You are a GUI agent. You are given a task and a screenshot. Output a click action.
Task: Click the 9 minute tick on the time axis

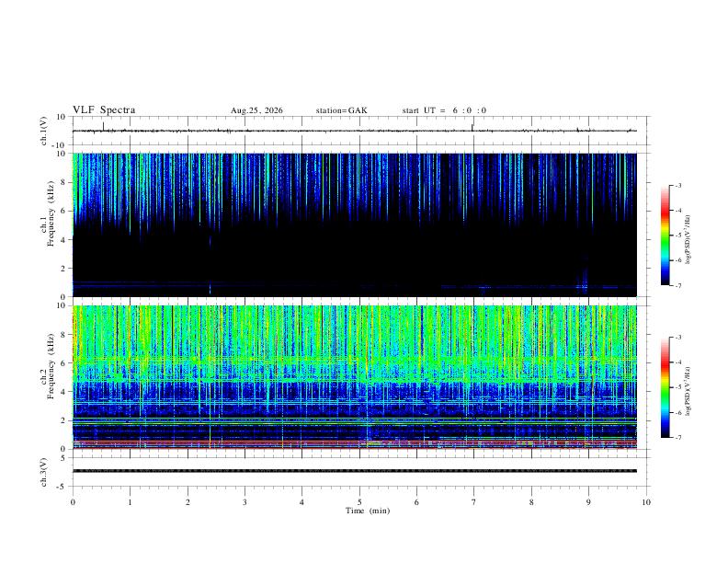pyautogui.click(x=588, y=502)
